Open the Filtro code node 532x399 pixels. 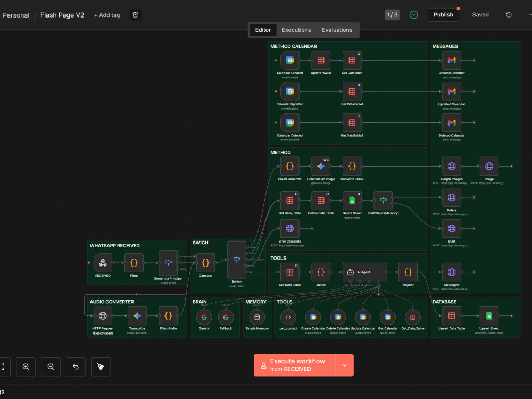(x=134, y=263)
